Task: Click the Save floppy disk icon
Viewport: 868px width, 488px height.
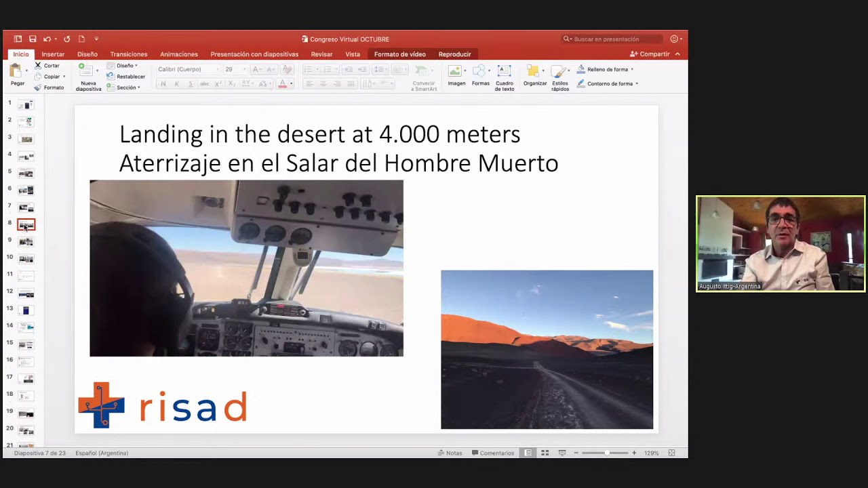Action: tap(32, 39)
